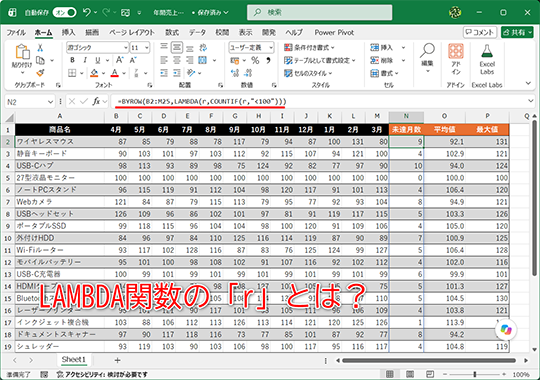Click the Borders icon

(x=72, y=73)
